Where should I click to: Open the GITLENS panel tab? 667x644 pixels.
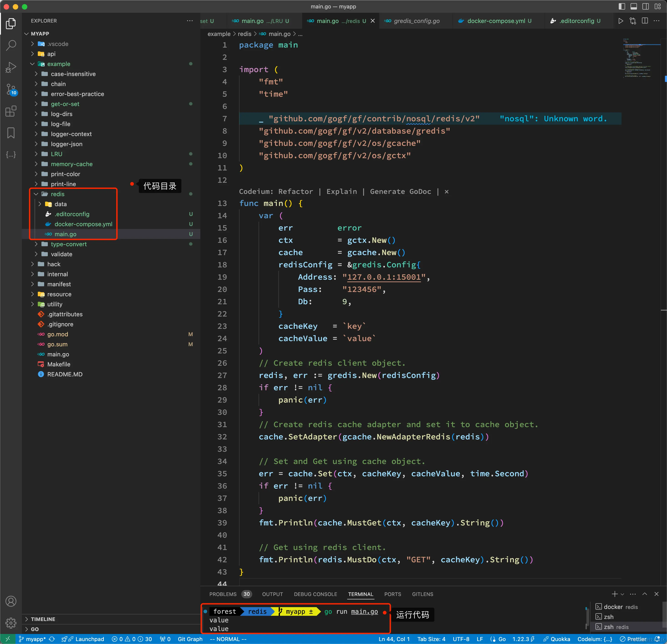tap(422, 594)
